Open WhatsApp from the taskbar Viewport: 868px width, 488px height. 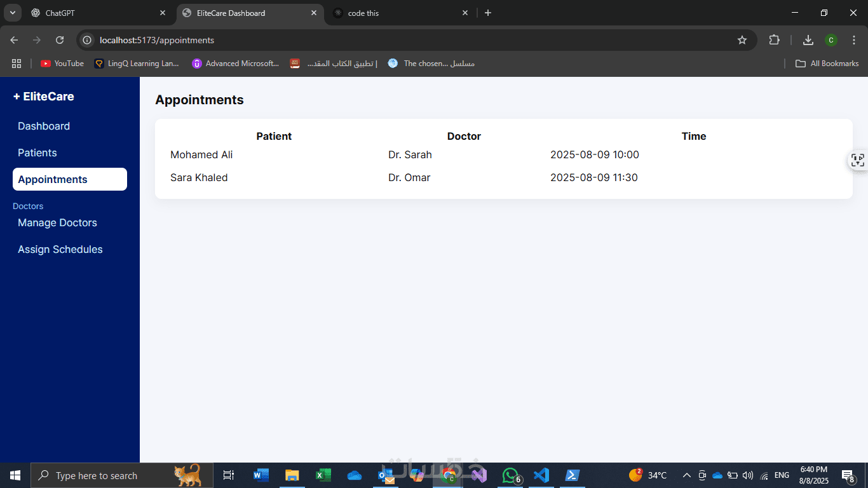point(511,475)
